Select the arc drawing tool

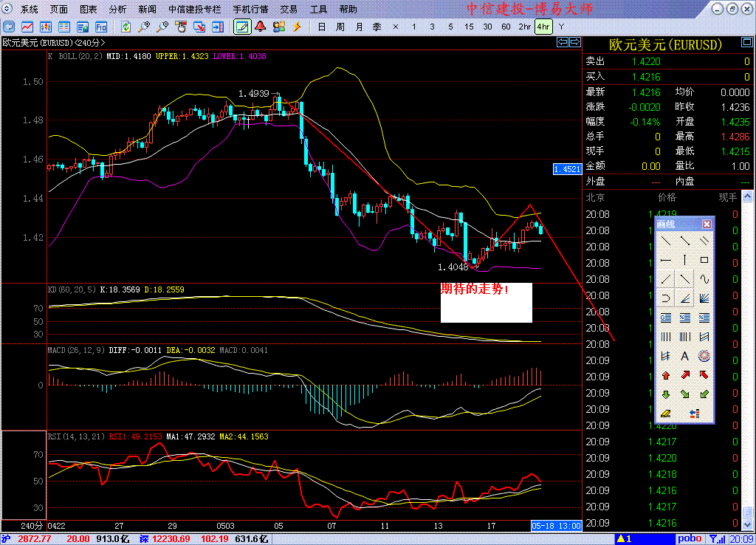pos(666,298)
